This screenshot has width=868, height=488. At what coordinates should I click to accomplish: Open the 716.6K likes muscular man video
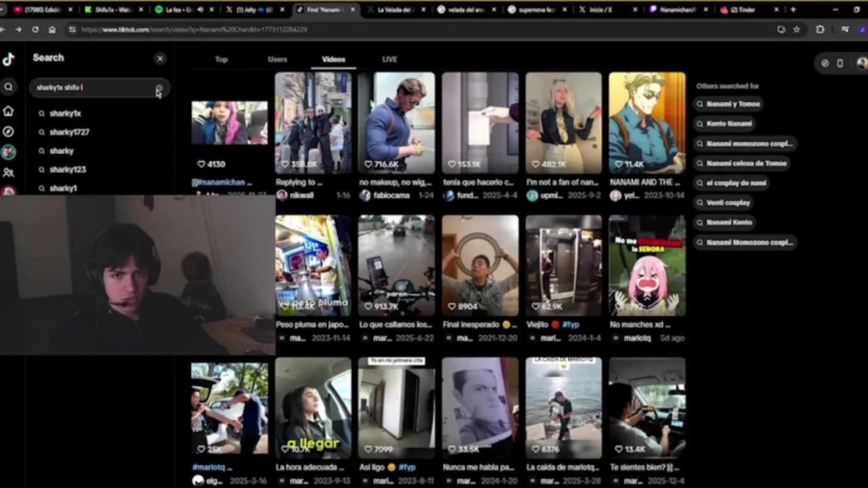coord(397,123)
